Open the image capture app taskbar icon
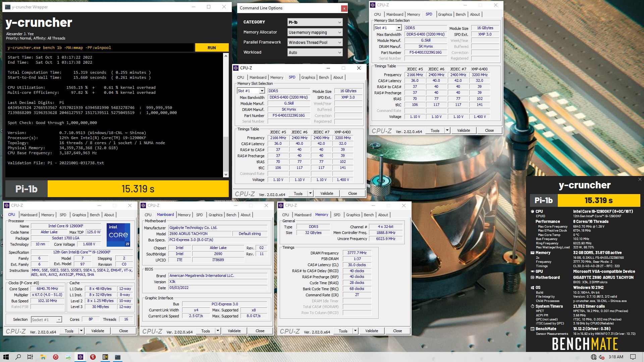Image resolution: width=644 pixels, height=362 pixels. point(68,357)
